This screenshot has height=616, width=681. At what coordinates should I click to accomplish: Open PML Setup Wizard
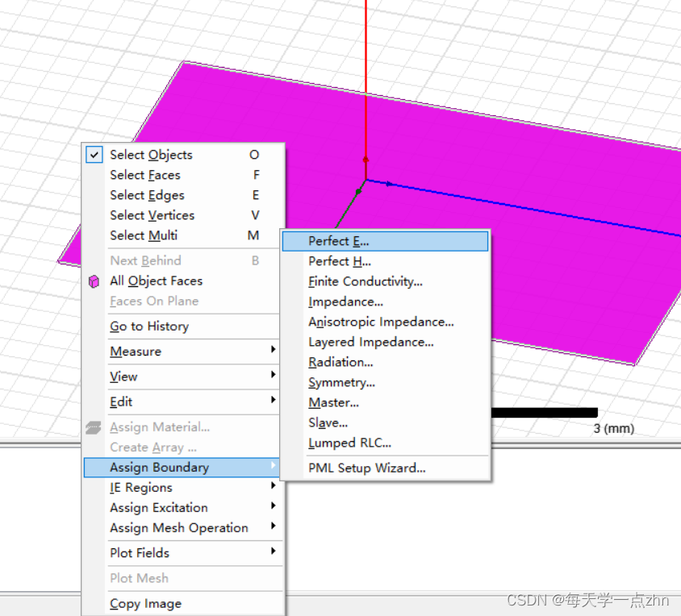point(385,468)
